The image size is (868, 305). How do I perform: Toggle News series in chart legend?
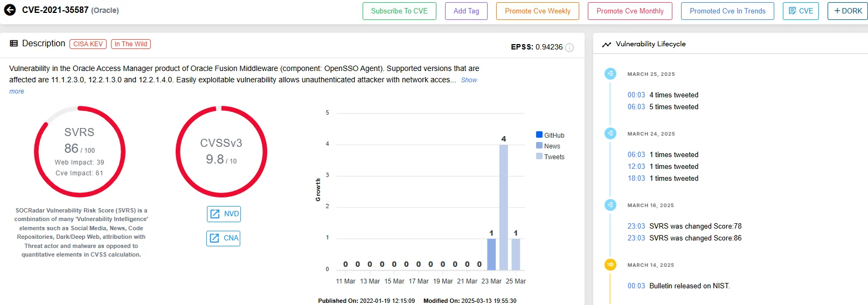point(548,146)
